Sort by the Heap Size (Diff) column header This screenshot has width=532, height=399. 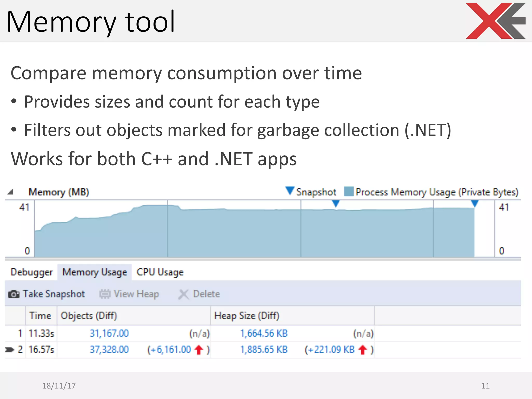292,316
